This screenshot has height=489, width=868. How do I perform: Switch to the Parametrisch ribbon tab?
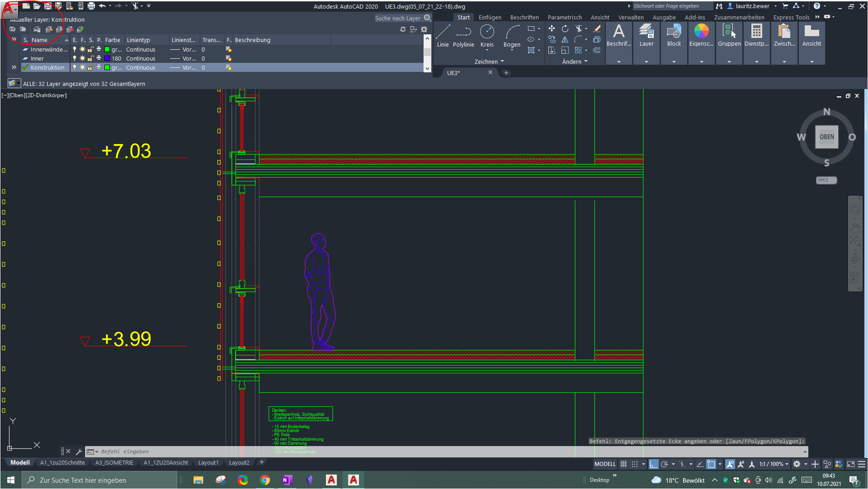tap(564, 17)
